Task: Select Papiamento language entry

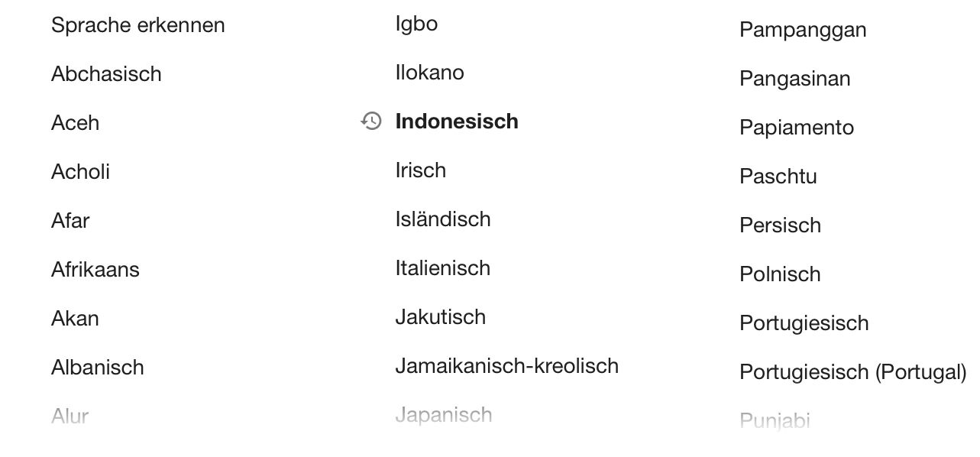Action: pos(796,128)
